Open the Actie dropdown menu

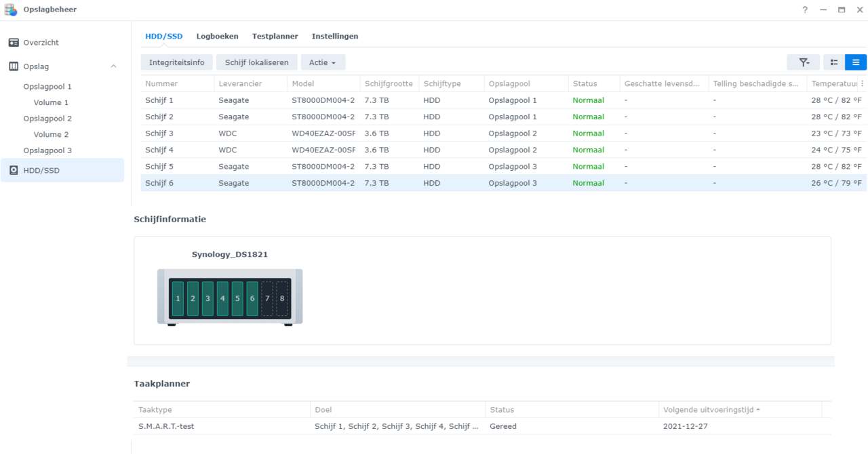pos(323,62)
